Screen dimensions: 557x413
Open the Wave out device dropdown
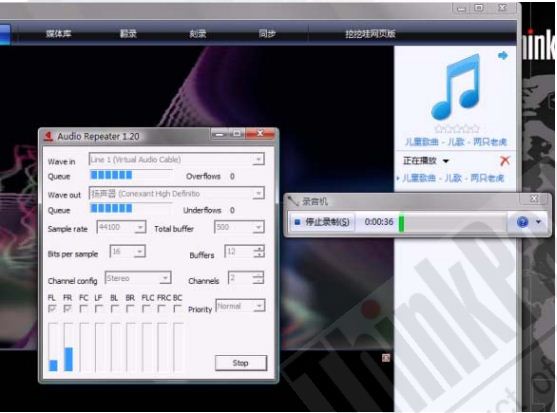pyautogui.click(x=258, y=194)
